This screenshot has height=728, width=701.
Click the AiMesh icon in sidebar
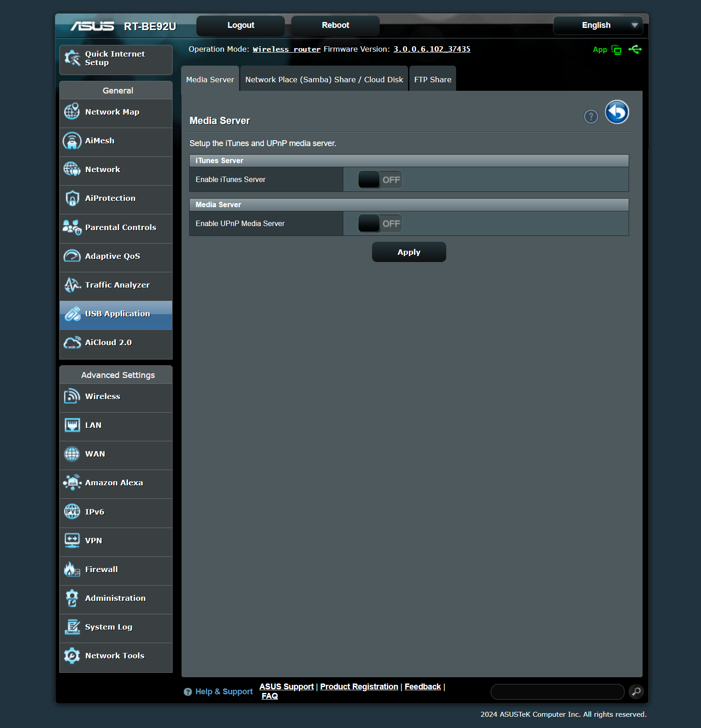click(x=72, y=141)
